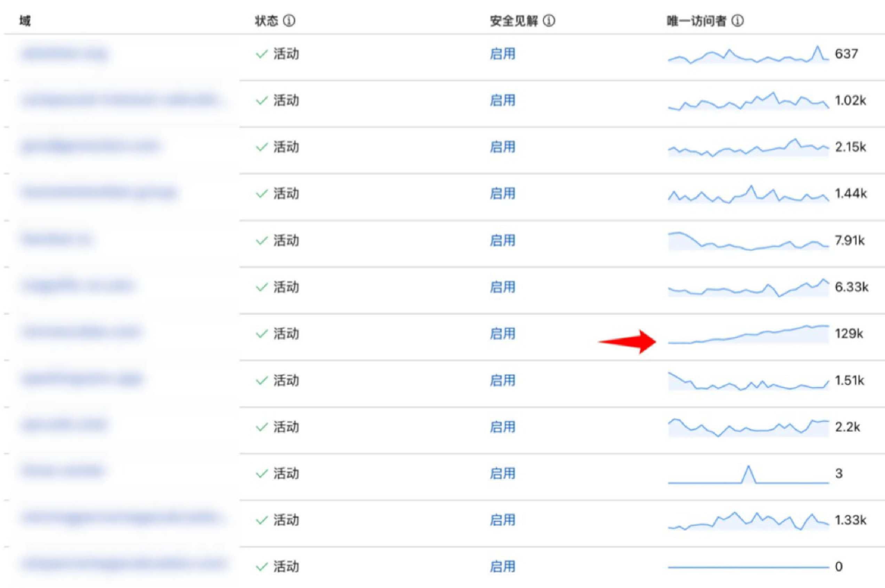Click info icon next to 唯一访问者 header
The image size is (885, 588).
(737, 21)
